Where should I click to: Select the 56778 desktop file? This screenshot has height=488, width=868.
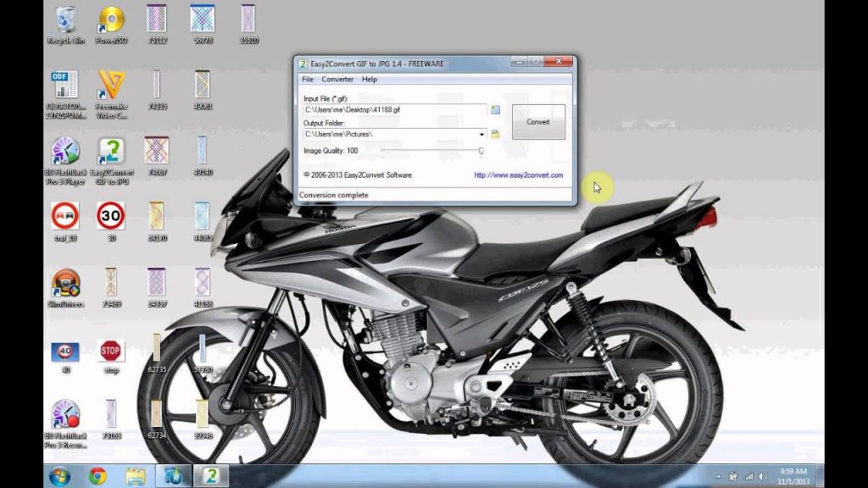203,25
